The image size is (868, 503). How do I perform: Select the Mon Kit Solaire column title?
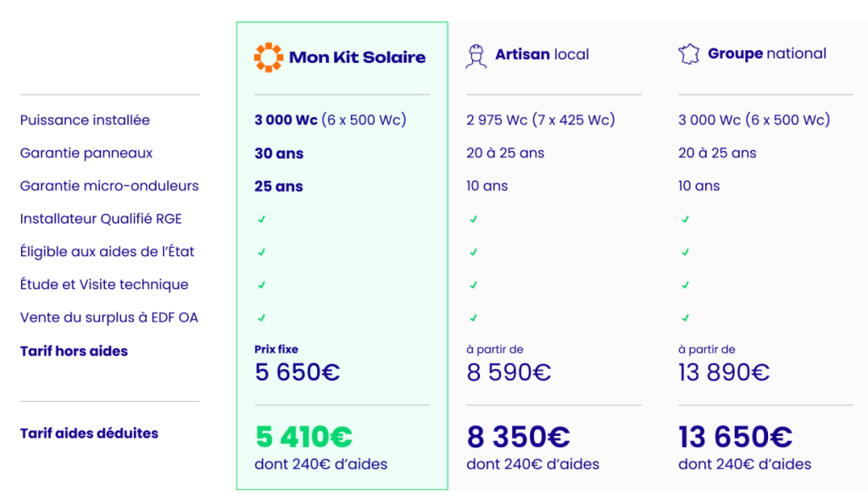[x=357, y=58]
